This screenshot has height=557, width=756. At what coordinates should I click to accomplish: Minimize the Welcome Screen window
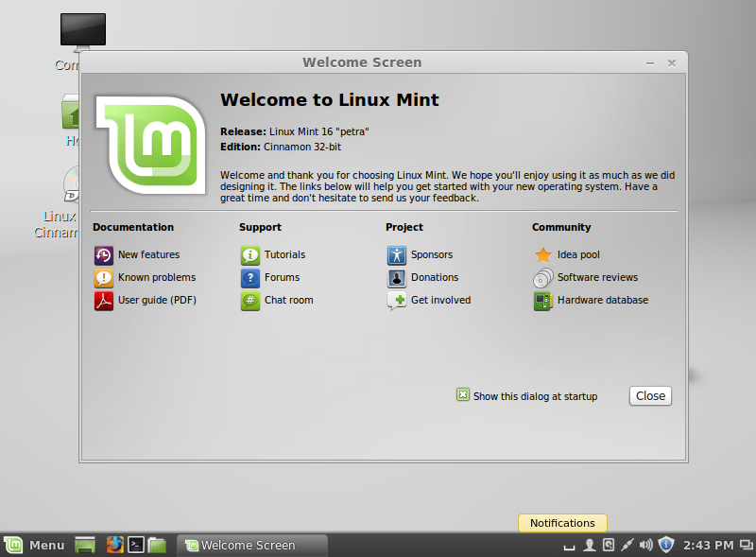click(x=650, y=63)
